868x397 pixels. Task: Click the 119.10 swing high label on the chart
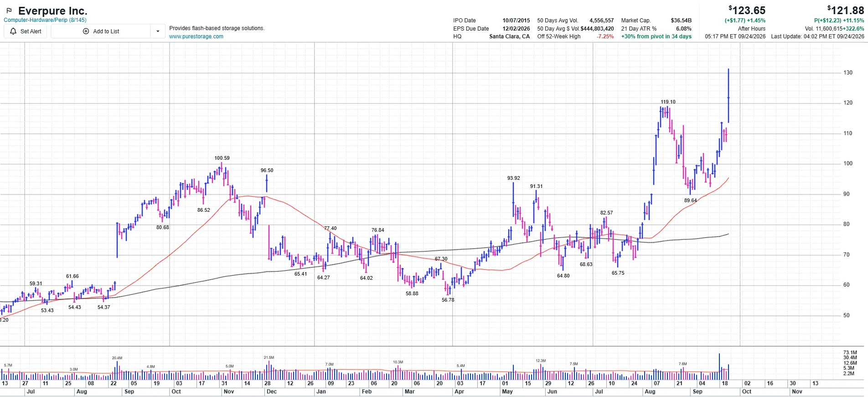tap(668, 102)
